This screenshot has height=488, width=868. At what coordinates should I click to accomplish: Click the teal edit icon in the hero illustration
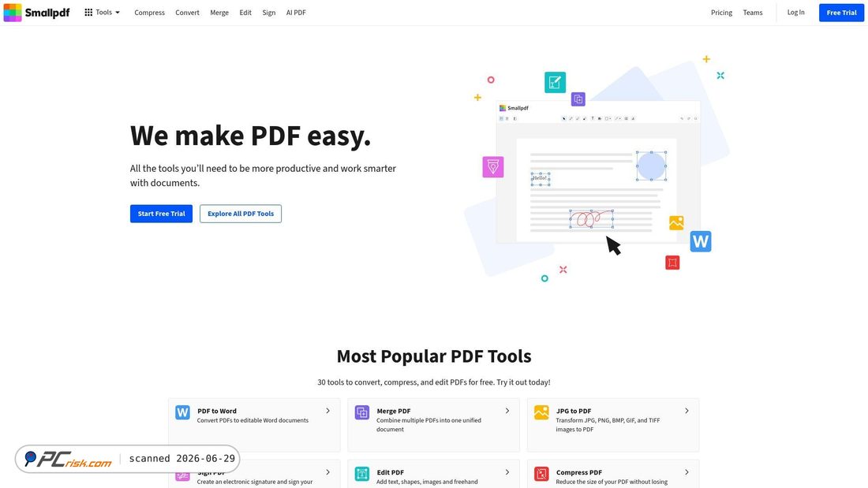click(555, 83)
